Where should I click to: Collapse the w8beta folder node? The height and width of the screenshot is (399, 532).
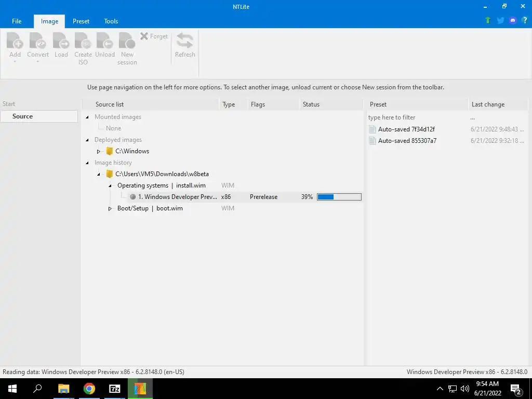(98, 174)
